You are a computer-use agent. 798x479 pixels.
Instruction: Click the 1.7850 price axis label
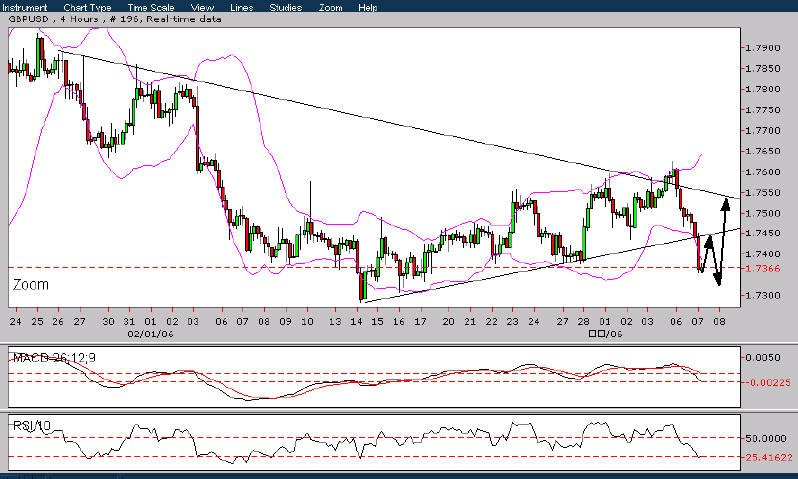click(762, 69)
